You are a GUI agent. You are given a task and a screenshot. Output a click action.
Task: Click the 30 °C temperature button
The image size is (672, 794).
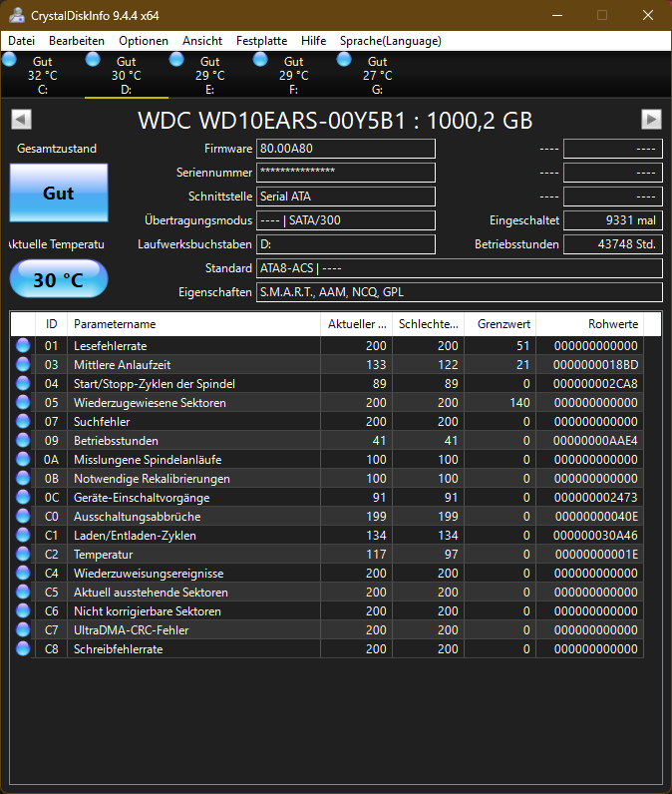point(59,279)
